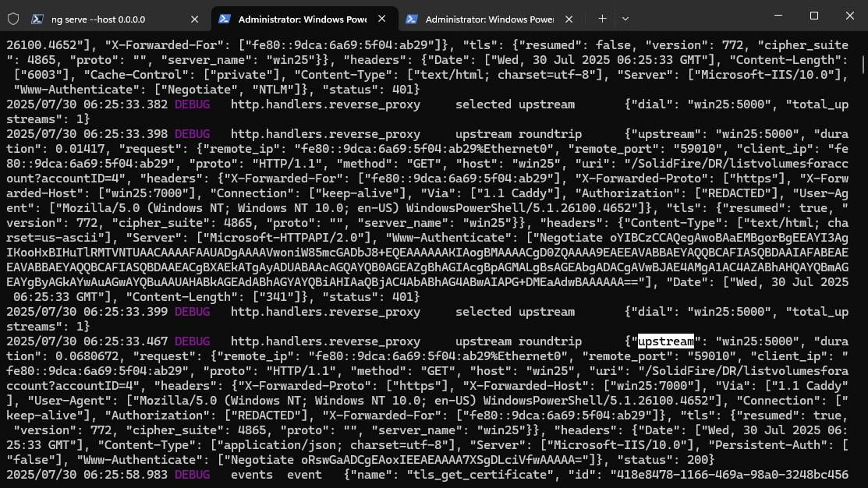Click timestamp 2025/07/30 06:25:58.983

point(87,475)
